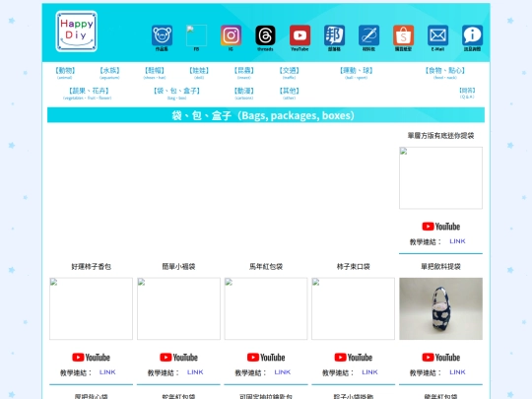Click LINK for 柿子束口袋 tutorial
Viewport: 532px width, 399px height.
pyautogui.click(x=369, y=372)
